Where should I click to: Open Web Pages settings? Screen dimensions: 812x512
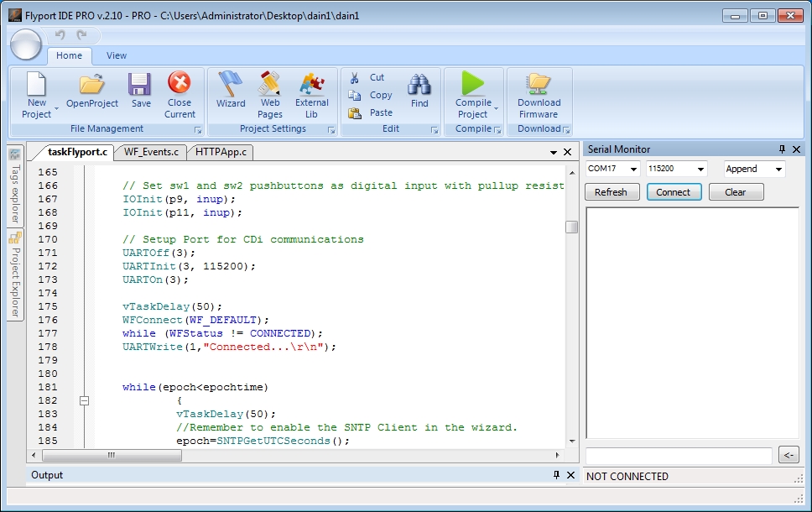click(x=270, y=96)
